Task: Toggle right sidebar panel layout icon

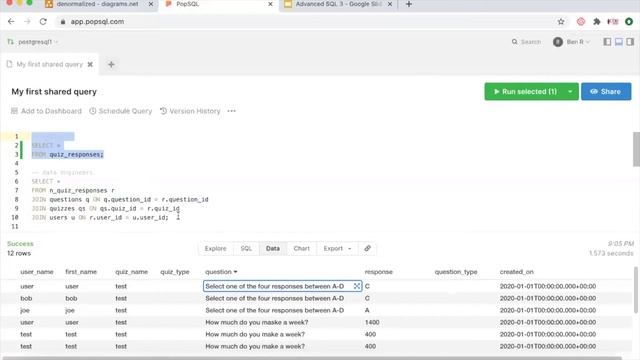Action: (x=630, y=42)
